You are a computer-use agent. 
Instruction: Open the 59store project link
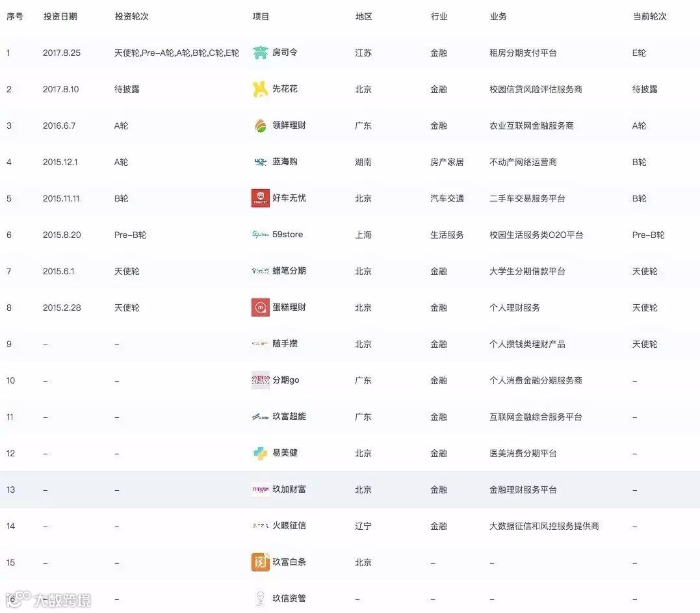287,235
